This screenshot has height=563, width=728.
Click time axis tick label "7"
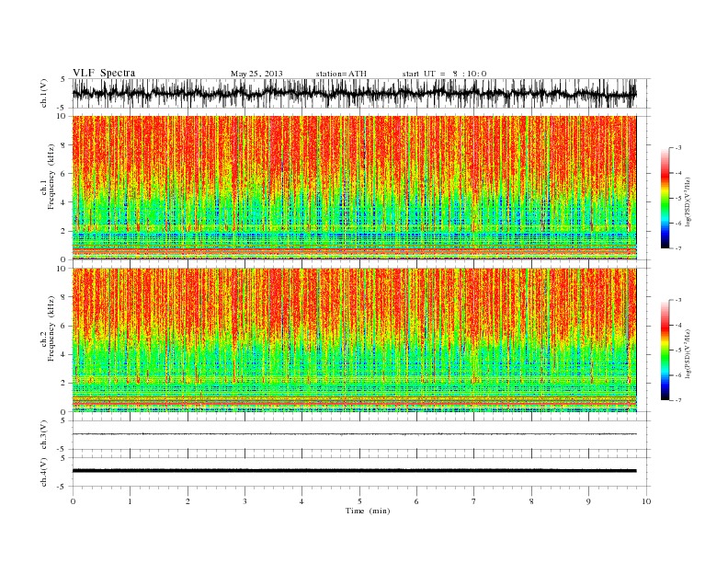pyautogui.click(x=474, y=501)
